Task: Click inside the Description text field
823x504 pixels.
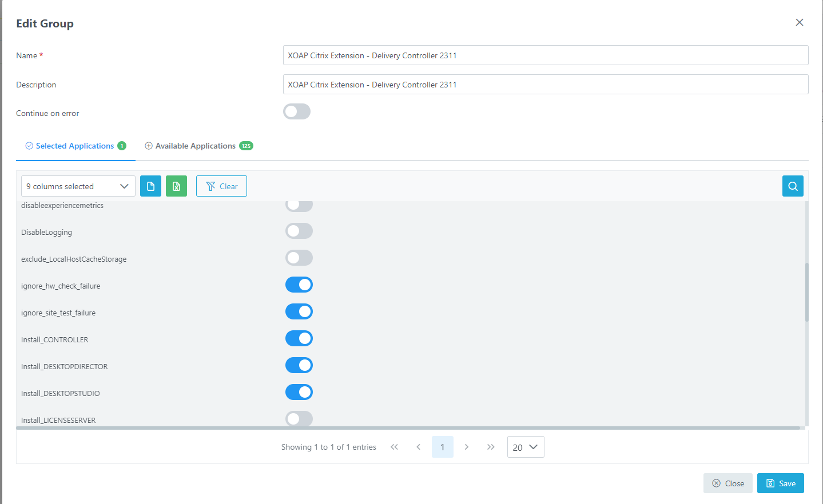Action: point(545,84)
